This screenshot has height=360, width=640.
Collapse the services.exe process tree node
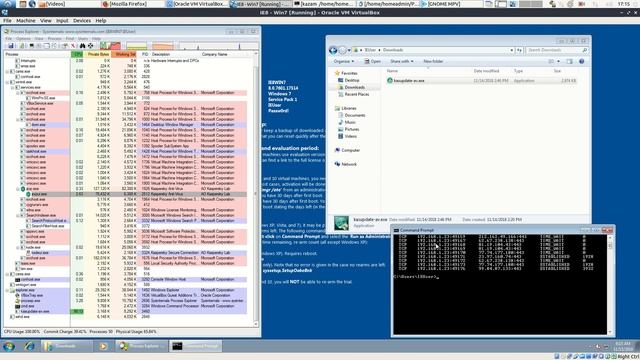(13, 87)
